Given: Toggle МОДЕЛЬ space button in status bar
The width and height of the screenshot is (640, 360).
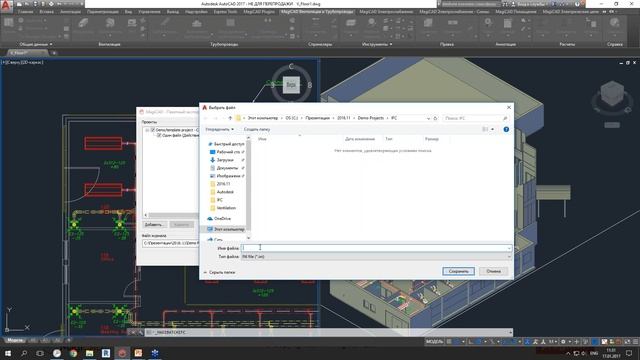Looking at the screenshot, I should 434,342.
